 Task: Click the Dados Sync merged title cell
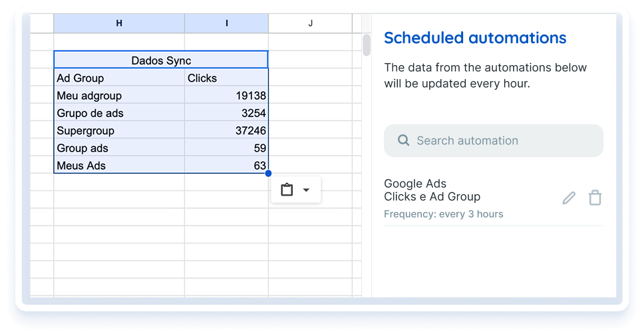click(x=161, y=61)
